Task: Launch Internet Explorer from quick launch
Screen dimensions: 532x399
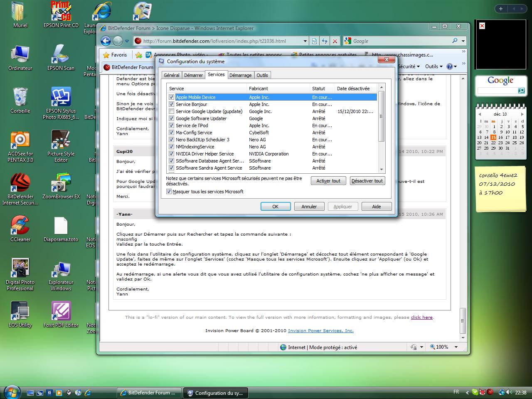Action: coord(88,392)
